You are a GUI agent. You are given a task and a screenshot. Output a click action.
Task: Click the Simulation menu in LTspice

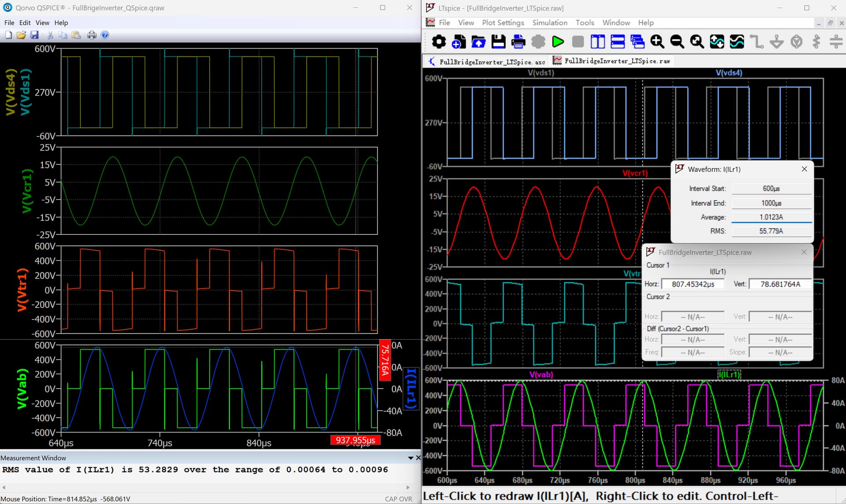pyautogui.click(x=549, y=22)
